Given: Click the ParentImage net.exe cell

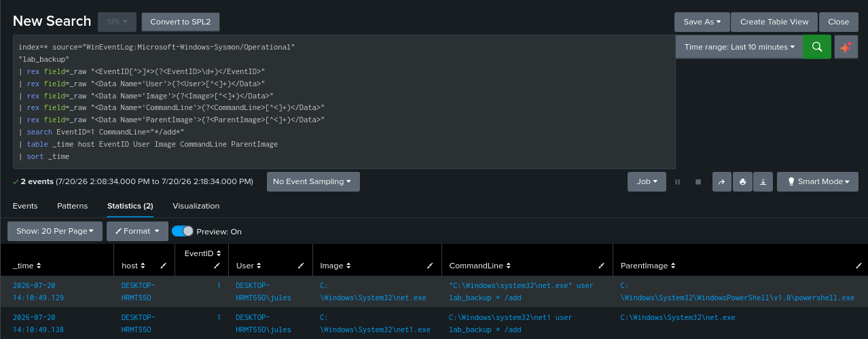Looking at the screenshot, I should pyautogui.click(x=740, y=323).
